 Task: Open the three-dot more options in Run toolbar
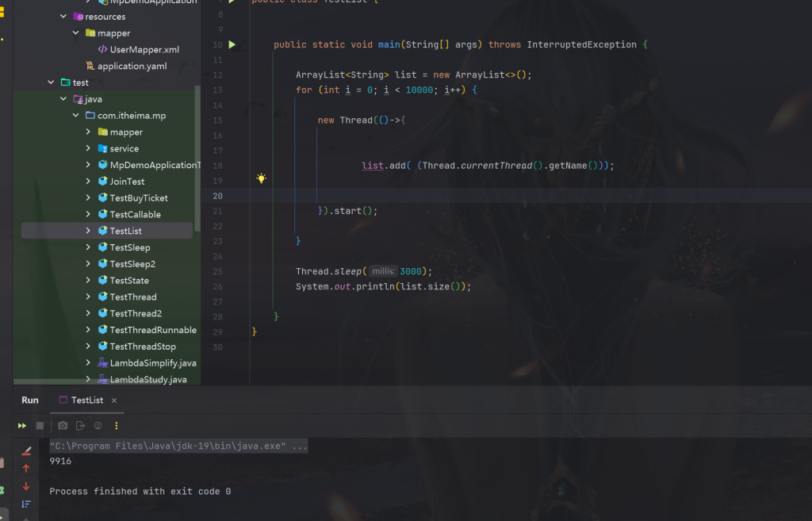[117, 426]
